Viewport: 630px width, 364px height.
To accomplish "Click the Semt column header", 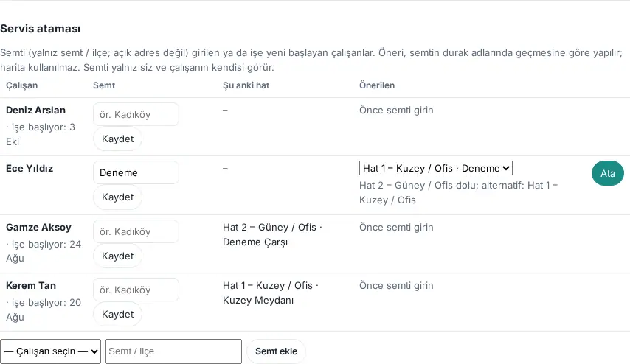I will 104,85.
